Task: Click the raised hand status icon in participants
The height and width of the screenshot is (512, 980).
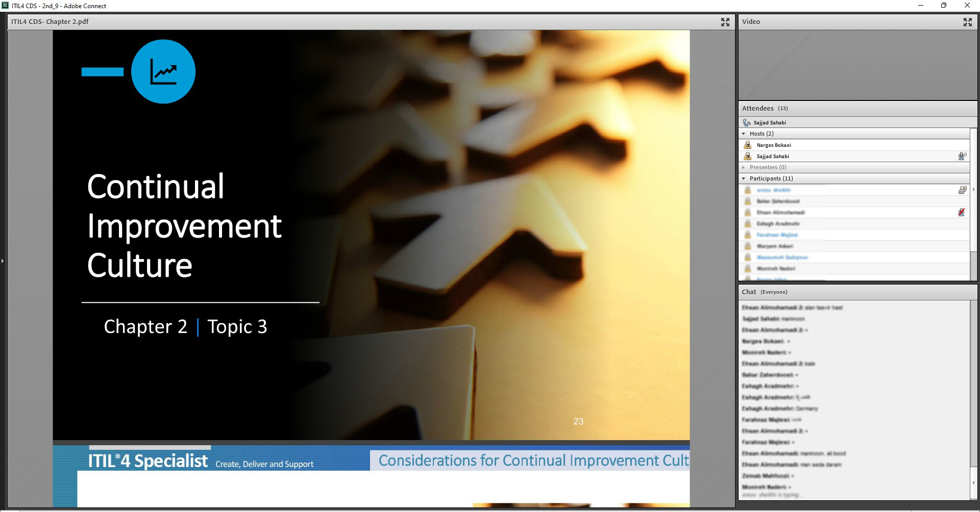Action: tap(962, 190)
